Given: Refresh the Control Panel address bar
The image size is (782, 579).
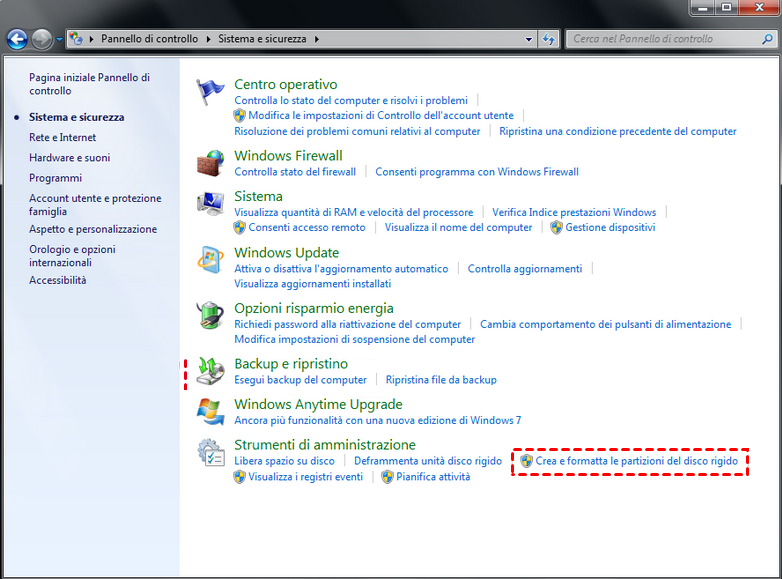Looking at the screenshot, I should (x=549, y=39).
